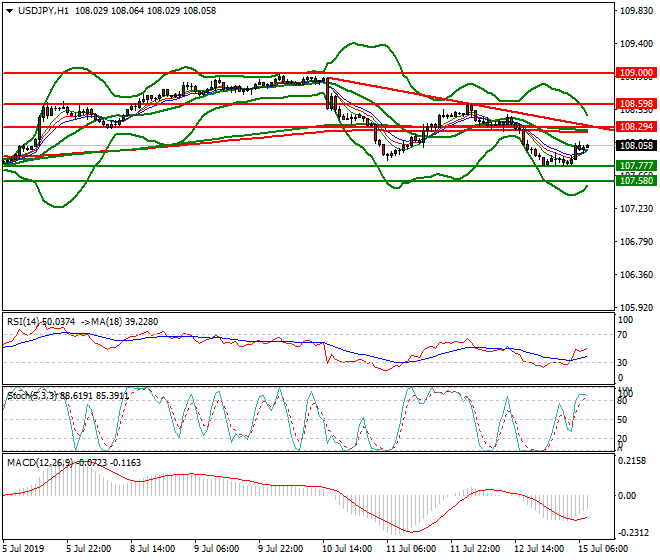Click the MACD(12,26,9) indicator label
This screenshot has width=660, height=560.
tap(36, 461)
